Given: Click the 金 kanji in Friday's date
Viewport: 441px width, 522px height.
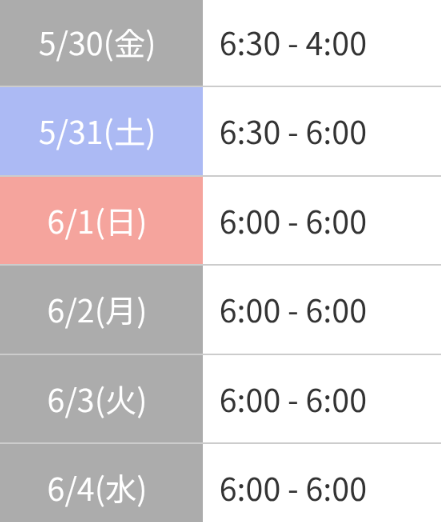Looking at the screenshot, I should [130, 44].
